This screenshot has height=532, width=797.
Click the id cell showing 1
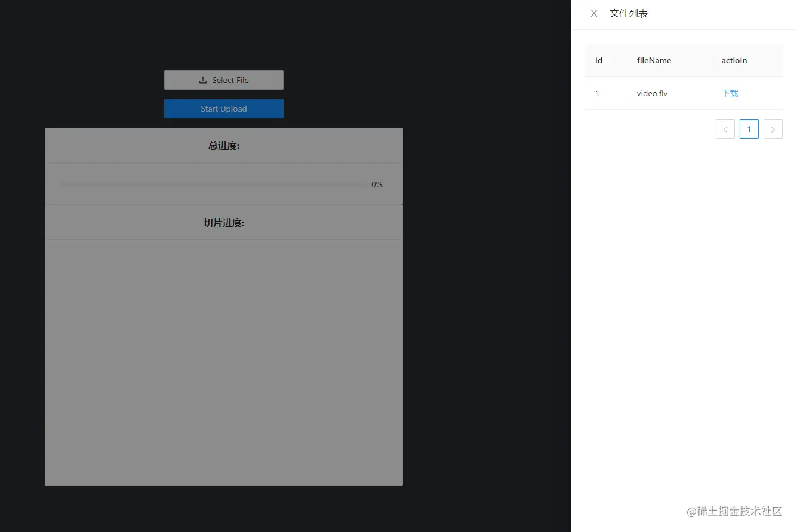pyautogui.click(x=606, y=93)
